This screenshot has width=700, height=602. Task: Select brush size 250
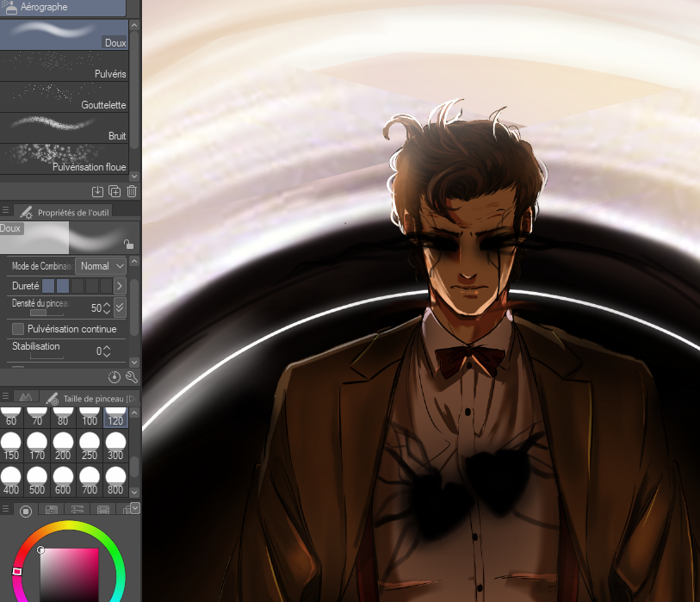[x=90, y=447]
